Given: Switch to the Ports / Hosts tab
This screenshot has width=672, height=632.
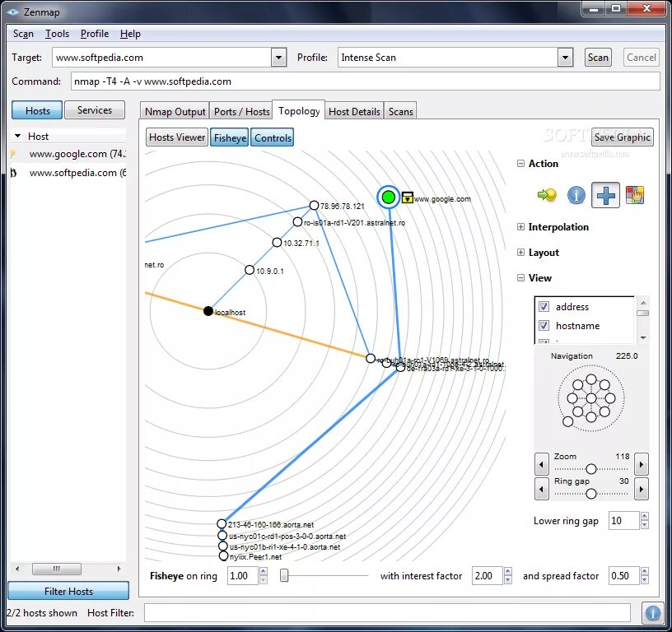Looking at the screenshot, I should pyautogui.click(x=242, y=111).
